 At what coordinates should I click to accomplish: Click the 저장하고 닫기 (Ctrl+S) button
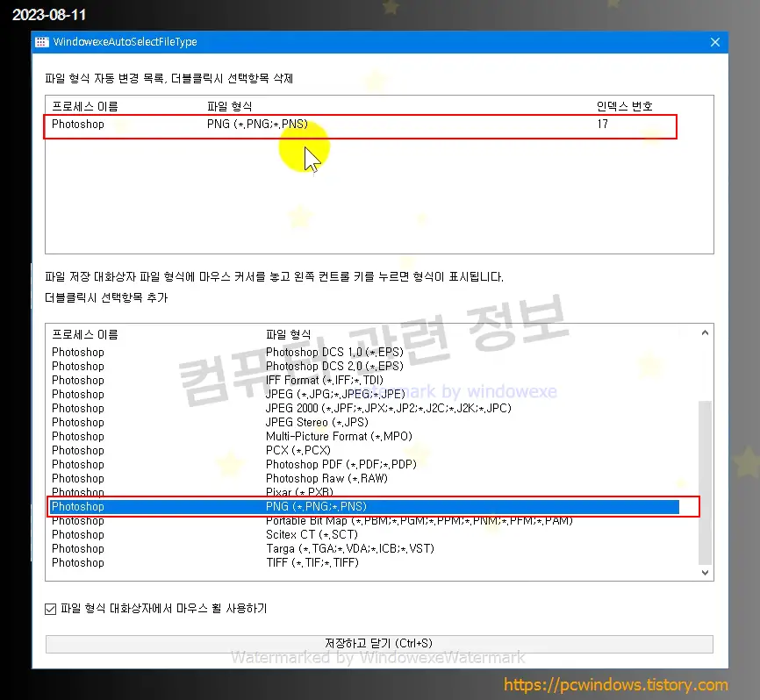[x=379, y=644]
